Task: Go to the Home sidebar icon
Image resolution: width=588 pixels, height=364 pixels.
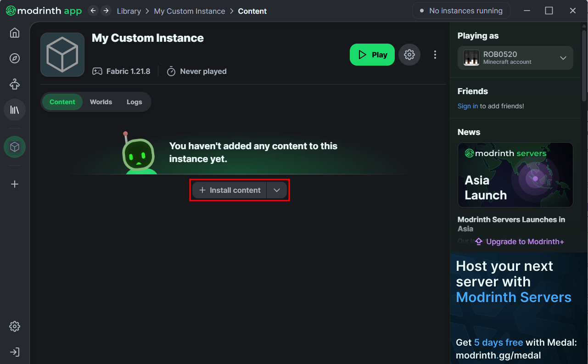Action: point(15,33)
